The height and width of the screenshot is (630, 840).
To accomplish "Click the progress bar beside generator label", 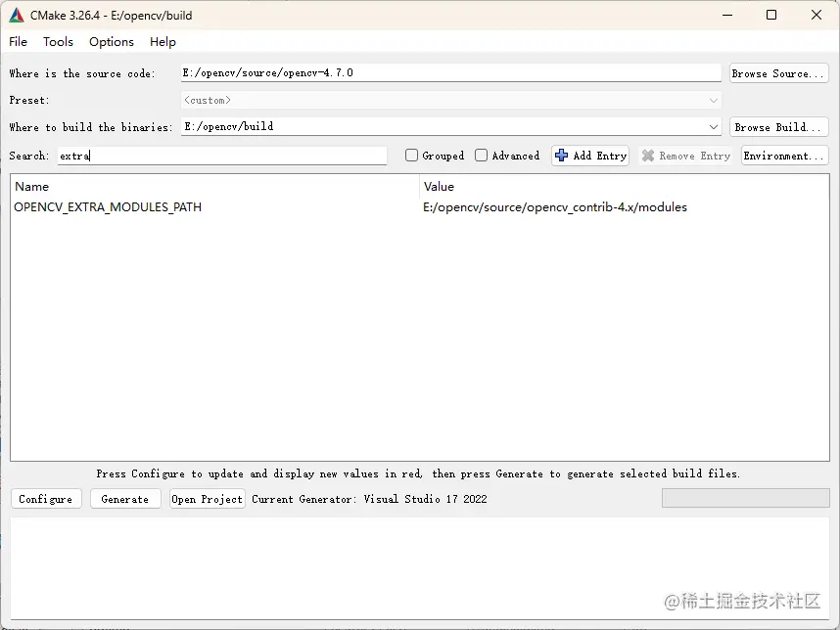I will click(x=746, y=498).
